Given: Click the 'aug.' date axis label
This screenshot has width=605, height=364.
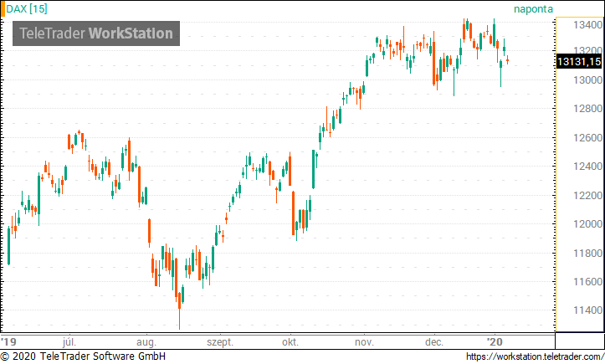Looking at the screenshot, I should click(146, 342).
